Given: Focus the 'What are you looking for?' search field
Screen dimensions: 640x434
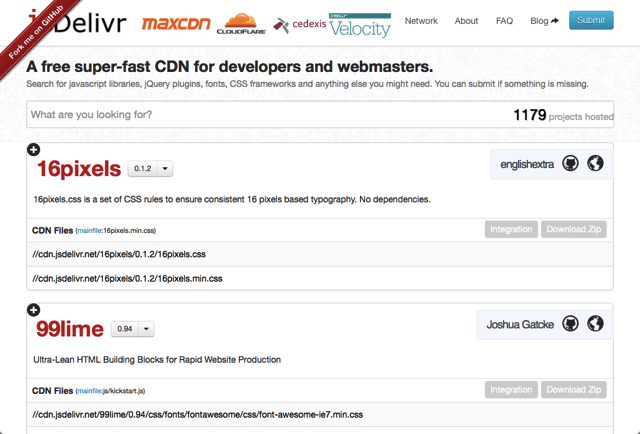Looking at the screenshot, I should [320, 114].
